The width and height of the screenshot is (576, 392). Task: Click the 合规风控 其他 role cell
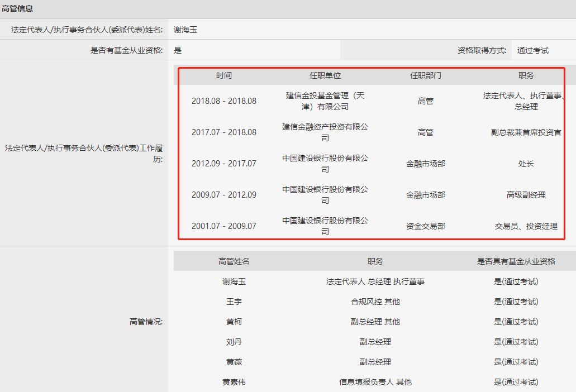click(375, 302)
